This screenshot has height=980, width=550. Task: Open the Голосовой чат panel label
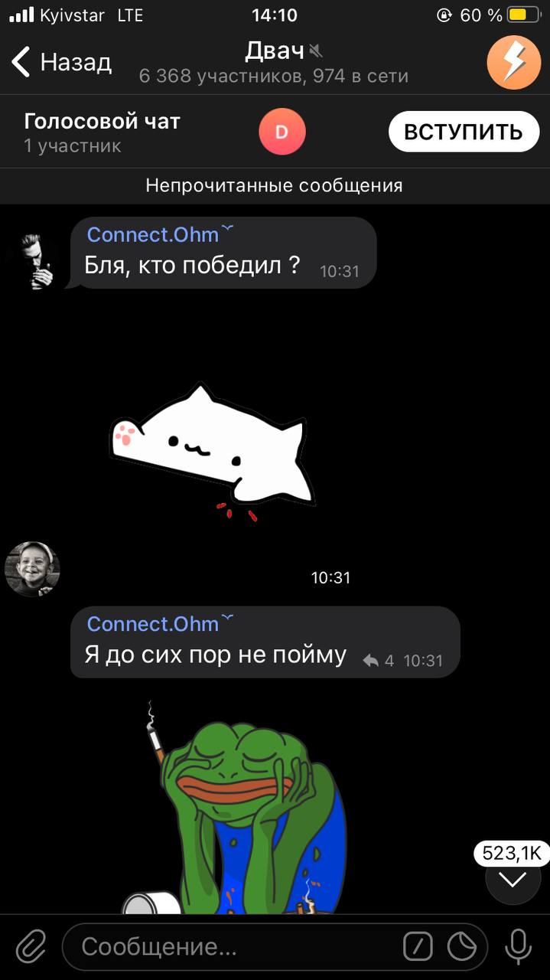[x=102, y=121]
